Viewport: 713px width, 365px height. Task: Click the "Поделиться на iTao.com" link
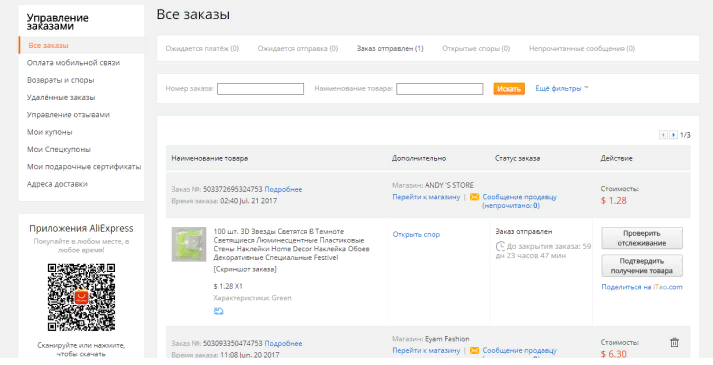642,287
